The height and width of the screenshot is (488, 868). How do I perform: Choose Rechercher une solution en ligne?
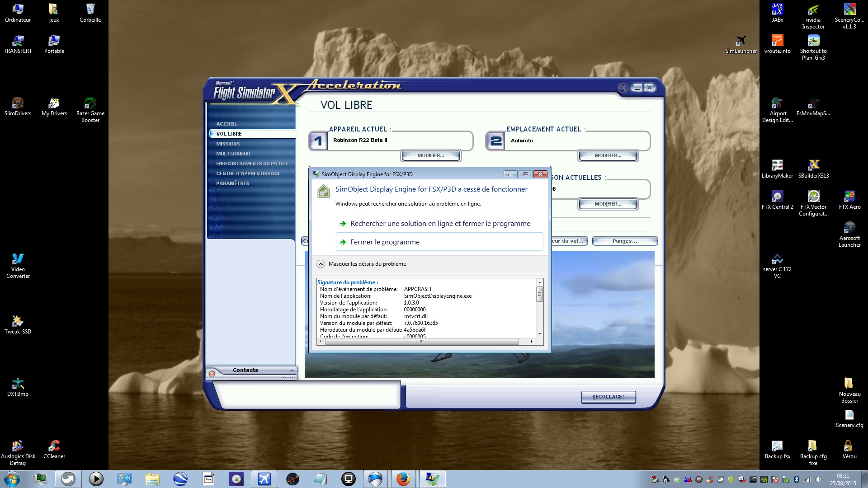439,224
